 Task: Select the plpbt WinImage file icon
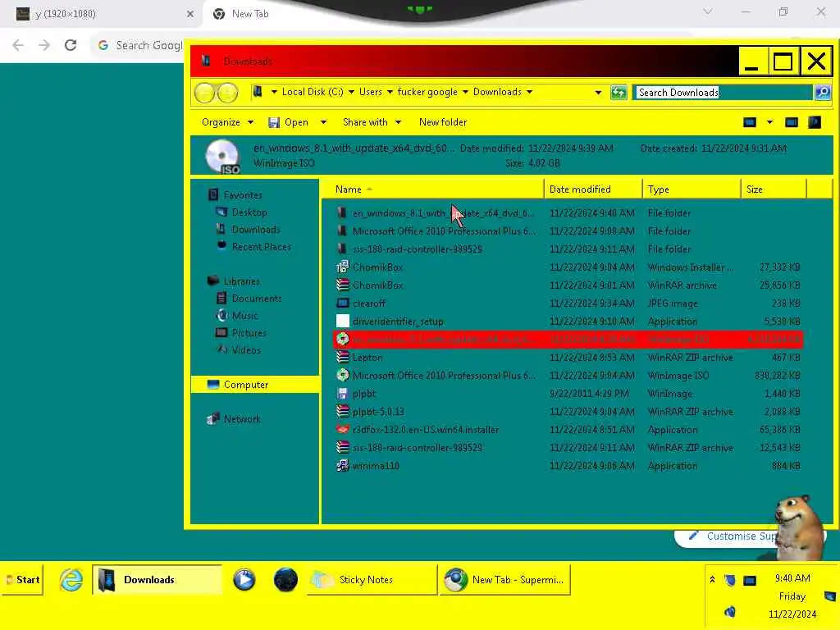342,393
